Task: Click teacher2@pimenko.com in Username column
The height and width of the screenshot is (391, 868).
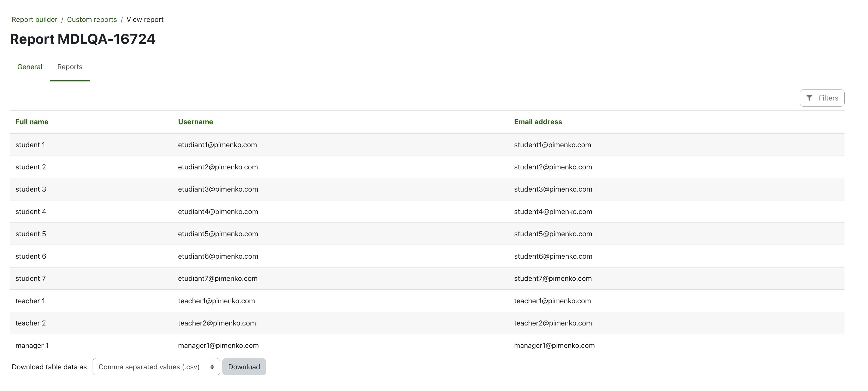Action: tap(217, 323)
